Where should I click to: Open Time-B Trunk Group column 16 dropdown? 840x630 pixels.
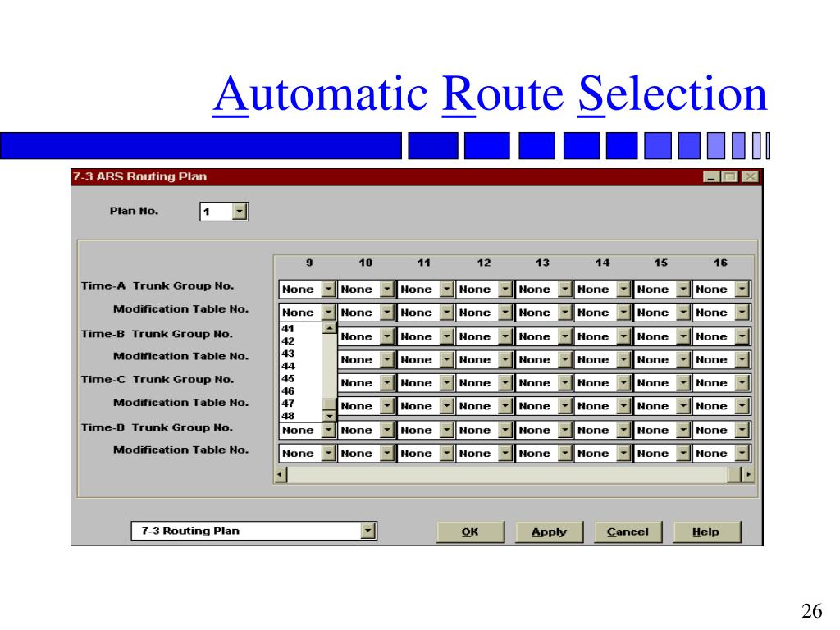(x=742, y=336)
